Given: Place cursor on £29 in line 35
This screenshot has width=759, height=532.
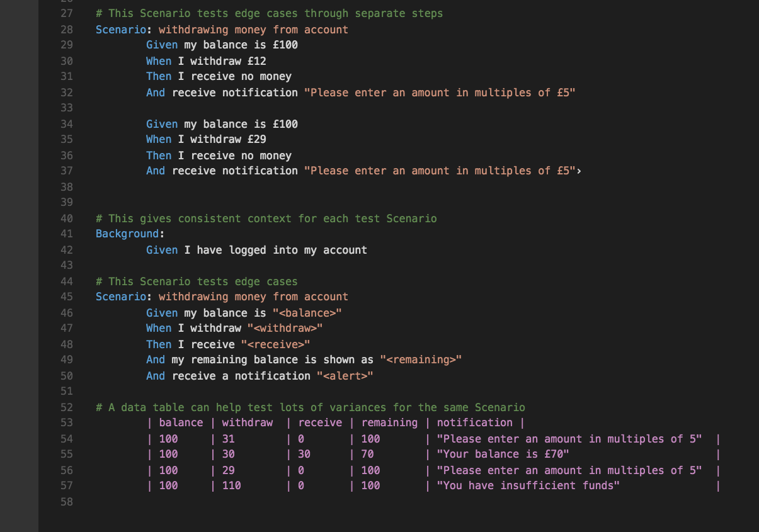Looking at the screenshot, I should point(257,140).
